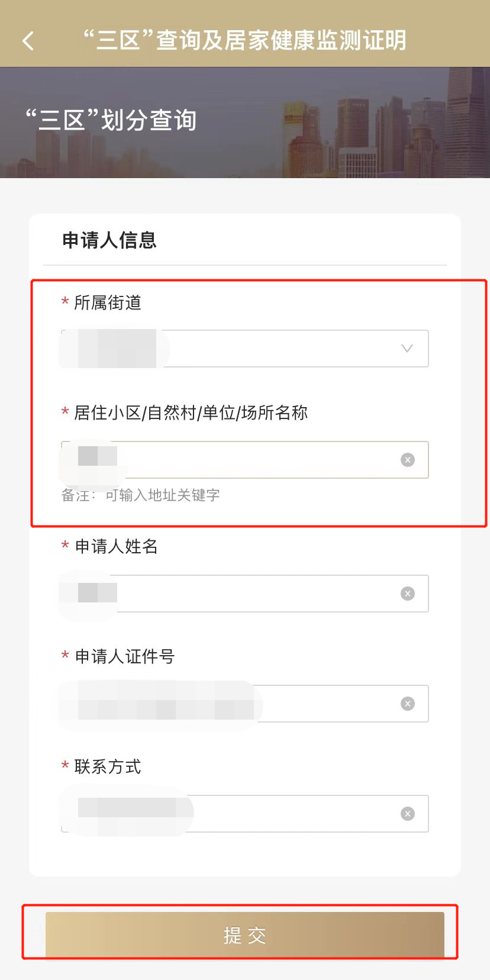Click the page title “三区”查询及居家健康监测证明

pyautogui.click(x=244, y=40)
